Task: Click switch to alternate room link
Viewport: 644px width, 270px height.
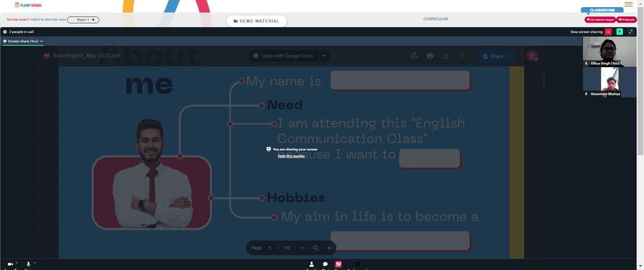Action: tap(48, 20)
